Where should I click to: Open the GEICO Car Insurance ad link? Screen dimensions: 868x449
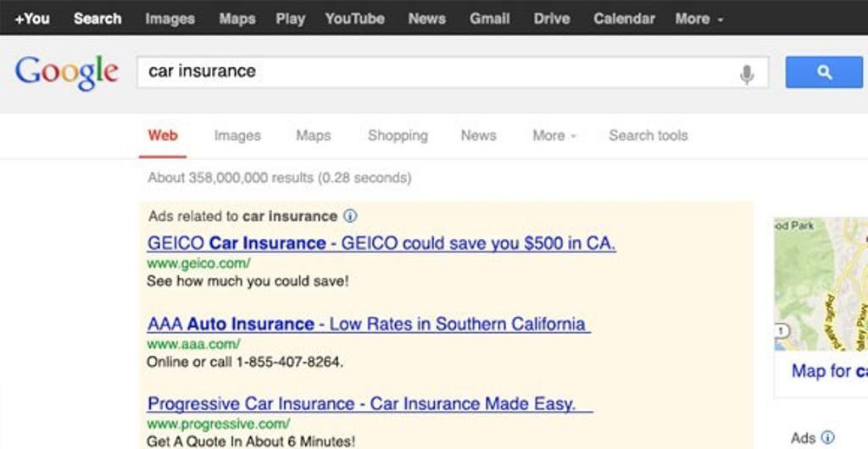381,243
